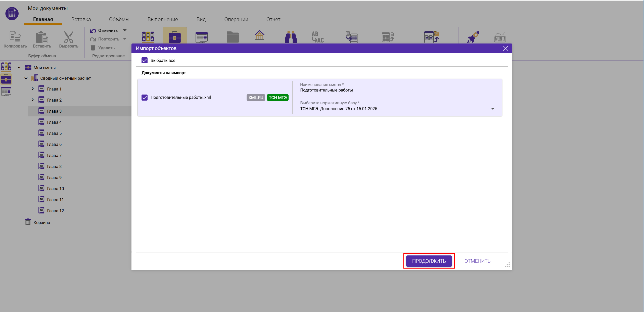Expand the Глава 1 tree node

click(x=33, y=89)
